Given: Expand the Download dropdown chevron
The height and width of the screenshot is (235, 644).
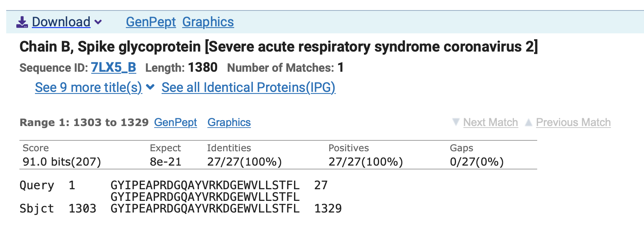Looking at the screenshot, I should point(98,22).
